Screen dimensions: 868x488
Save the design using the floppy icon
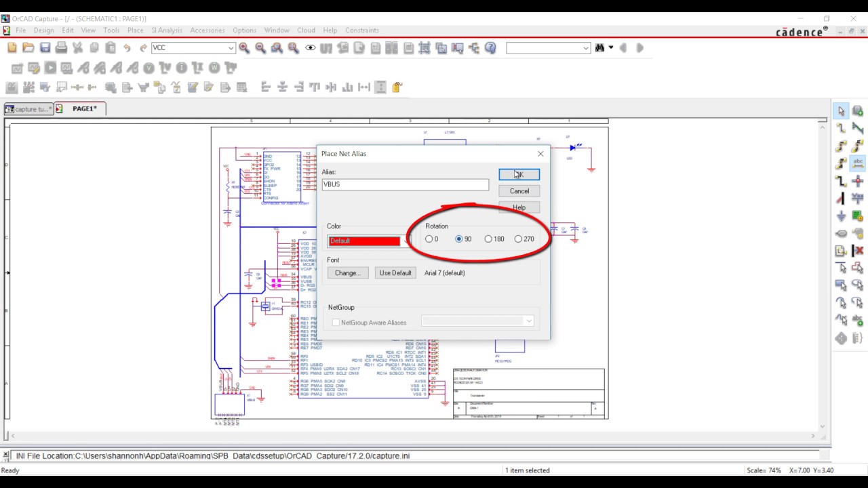45,47
